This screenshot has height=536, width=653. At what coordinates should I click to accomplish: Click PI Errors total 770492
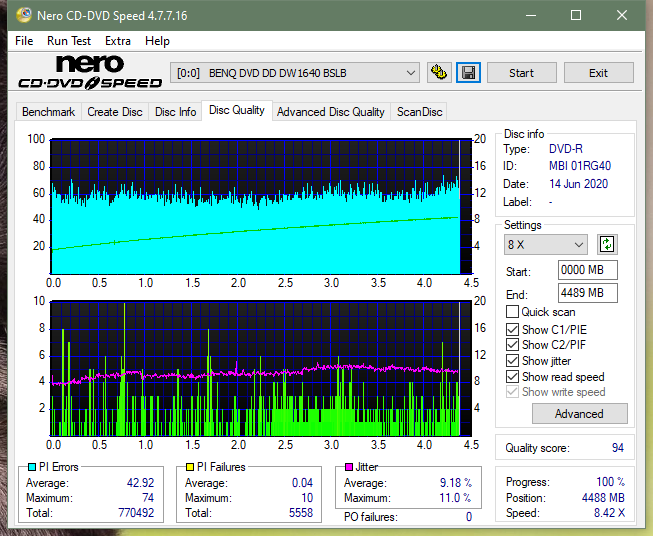pos(136,513)
